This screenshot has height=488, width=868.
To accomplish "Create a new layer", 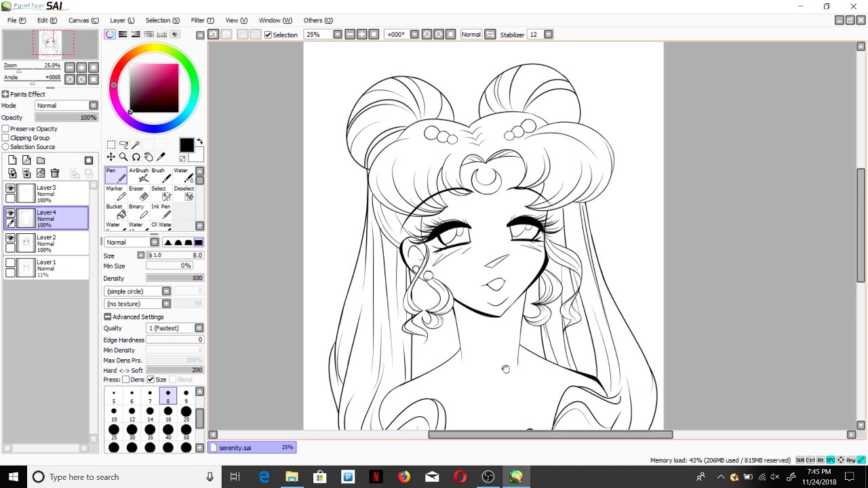I will (12, 160).
